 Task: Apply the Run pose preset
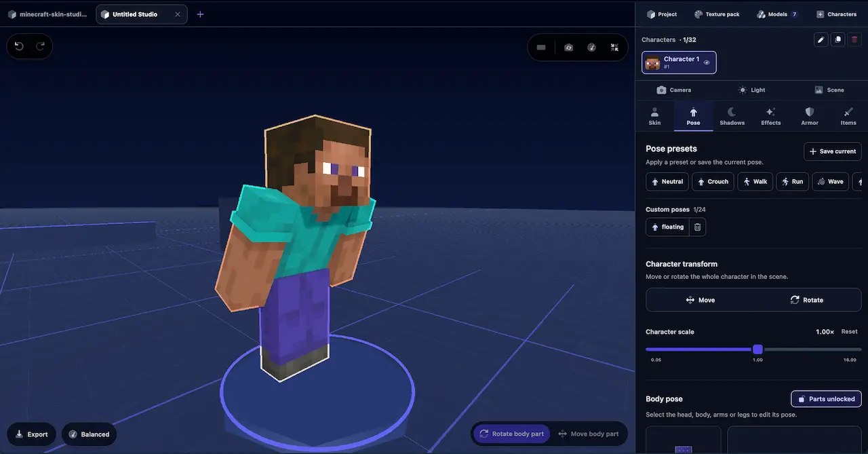click(792, 182)
